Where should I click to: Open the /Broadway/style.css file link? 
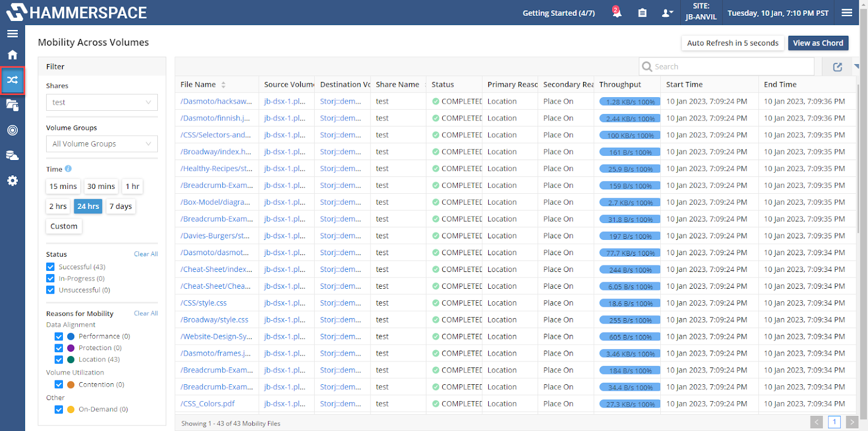coord(214,320)
